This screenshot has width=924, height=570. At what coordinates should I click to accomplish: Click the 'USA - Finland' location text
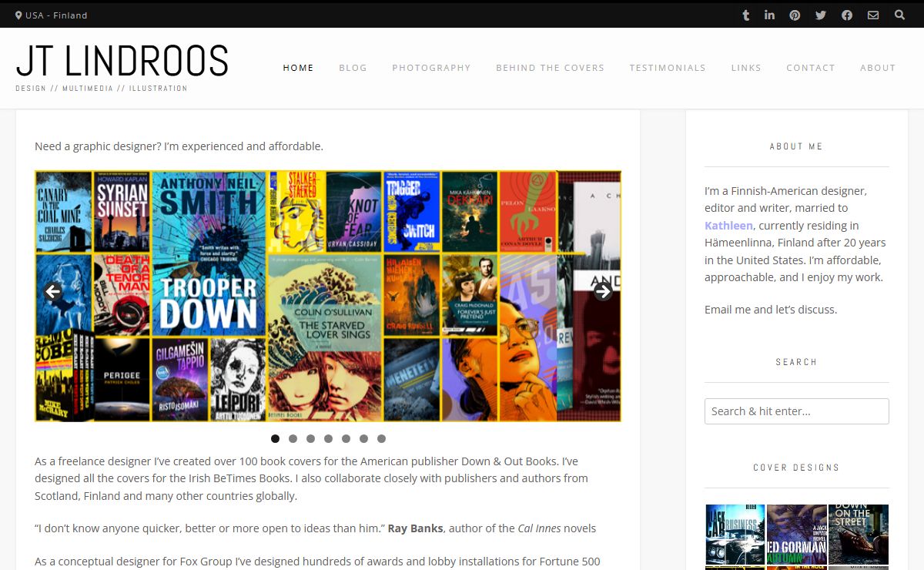pyautogui.click(x=56, y=15)
